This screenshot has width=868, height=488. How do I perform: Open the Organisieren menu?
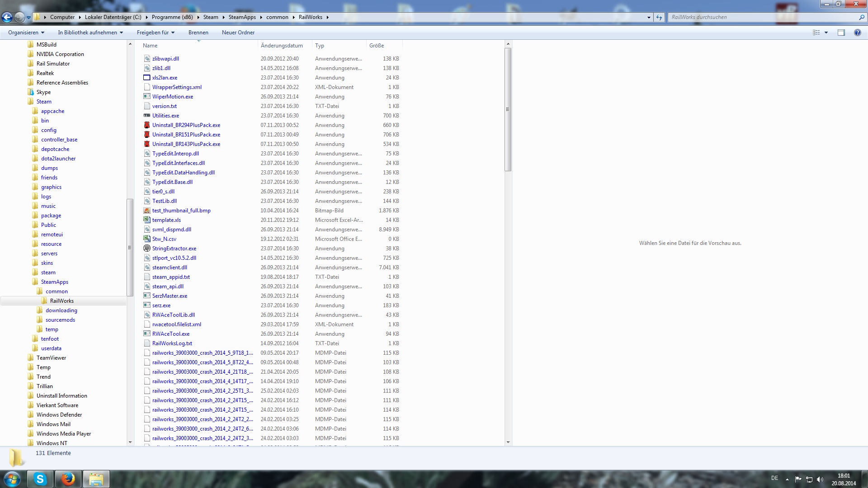[26, 33]
